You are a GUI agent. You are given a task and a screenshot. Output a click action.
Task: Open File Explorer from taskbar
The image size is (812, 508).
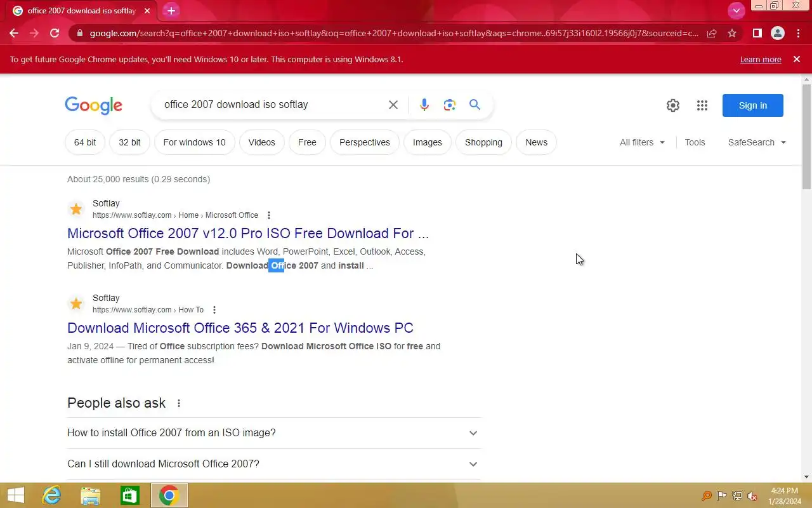(x=91, y=495)
